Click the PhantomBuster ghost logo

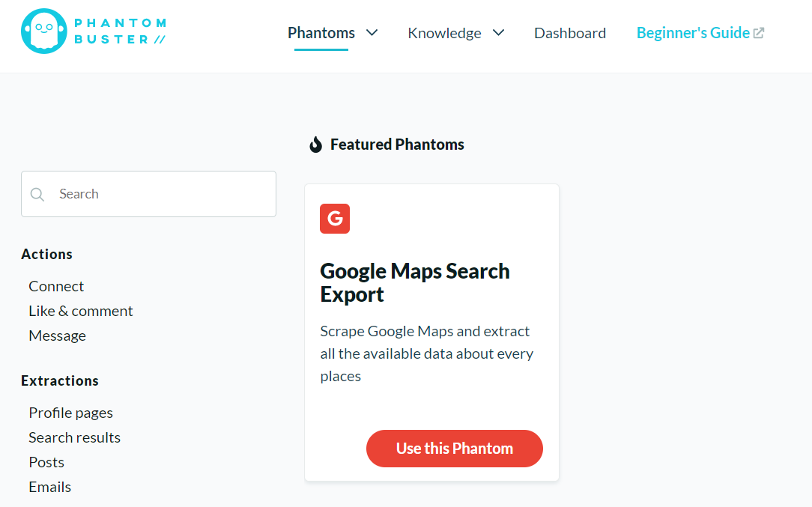click(x=44, y=31)
